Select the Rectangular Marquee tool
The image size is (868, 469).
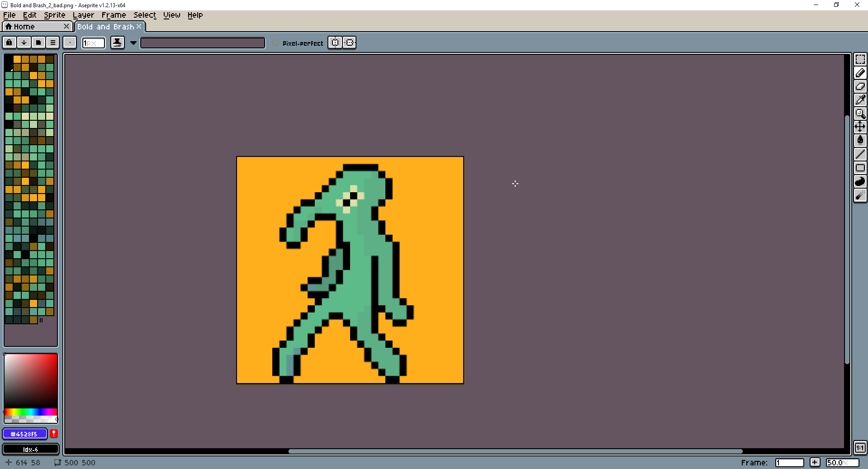[860, 59]
